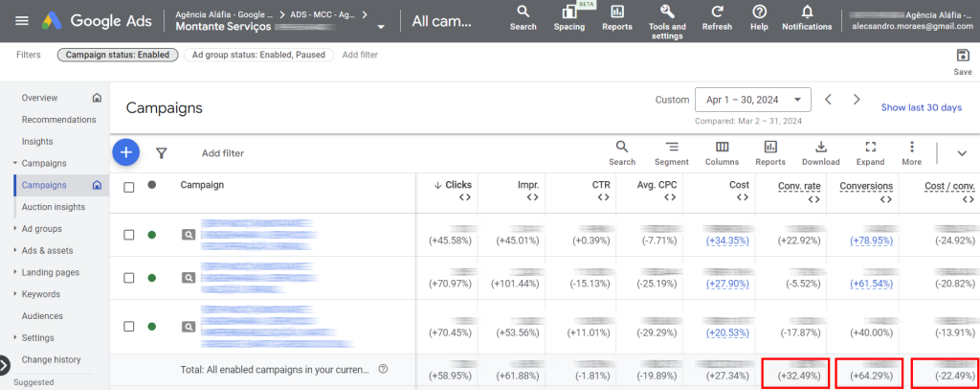The width and height of the screenshot is (980, 390).
Task: Expand Ads & assets in the sidebar
Action: (15, 250)
